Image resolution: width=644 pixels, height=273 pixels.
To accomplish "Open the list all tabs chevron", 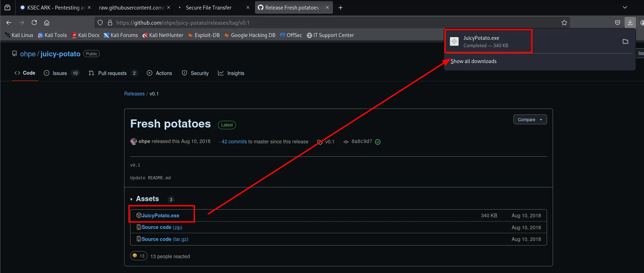I will click(x=625, y=7).
